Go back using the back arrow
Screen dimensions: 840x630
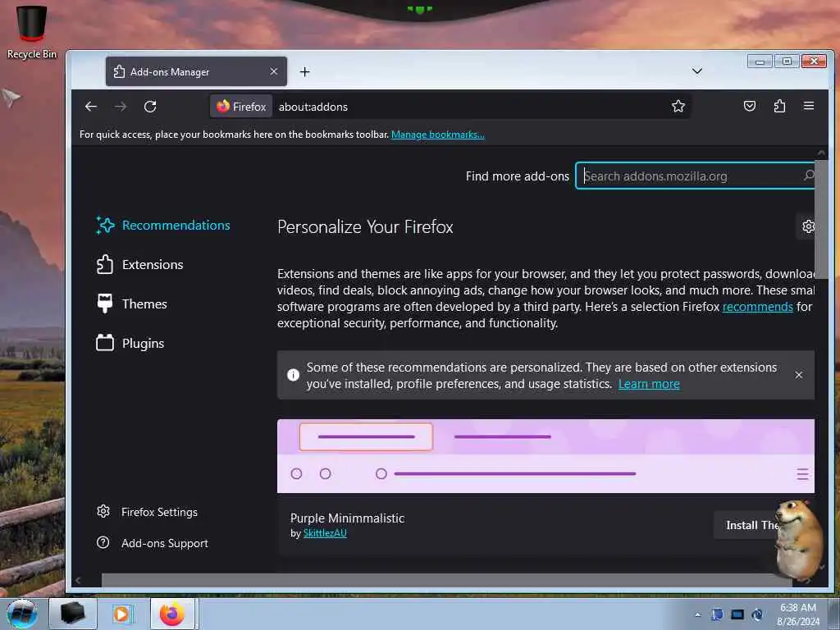[x=91, y=107]
